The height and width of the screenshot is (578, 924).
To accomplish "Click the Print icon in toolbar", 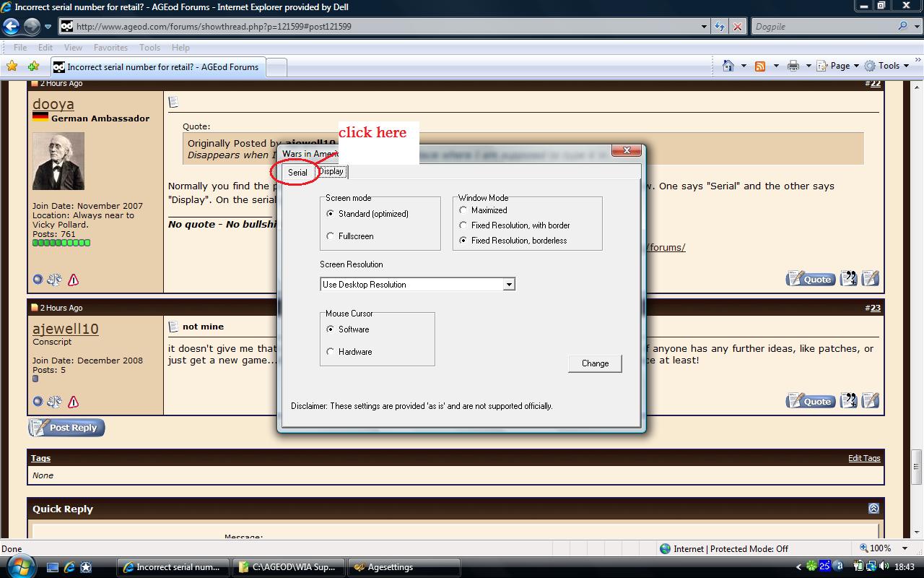I will 793,66.
